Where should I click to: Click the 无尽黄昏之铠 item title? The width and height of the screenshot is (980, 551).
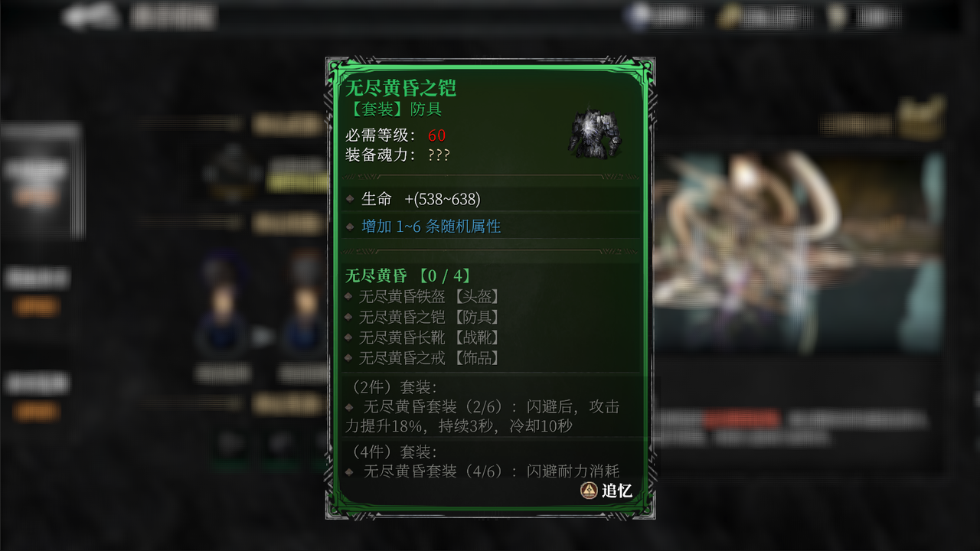[400, 87]
